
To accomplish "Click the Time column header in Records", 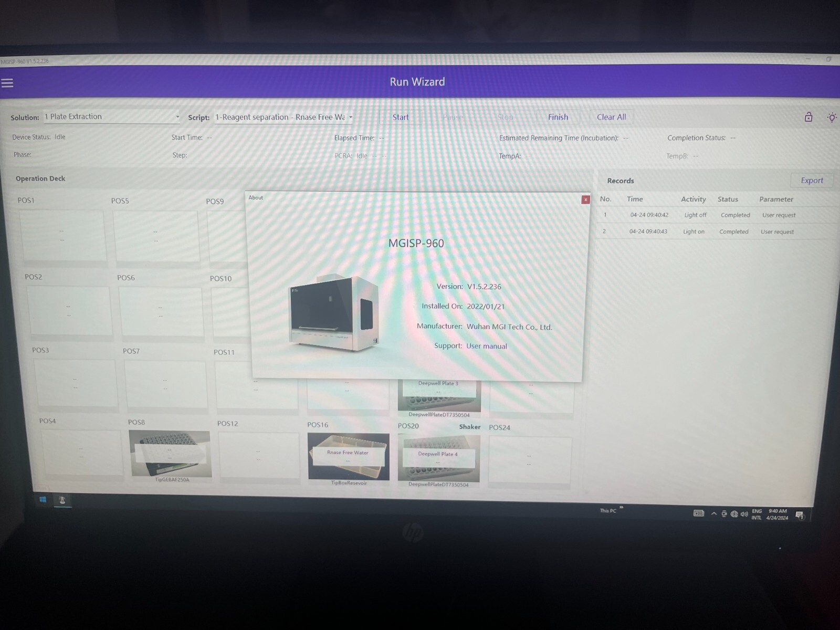I will (635, 199).
